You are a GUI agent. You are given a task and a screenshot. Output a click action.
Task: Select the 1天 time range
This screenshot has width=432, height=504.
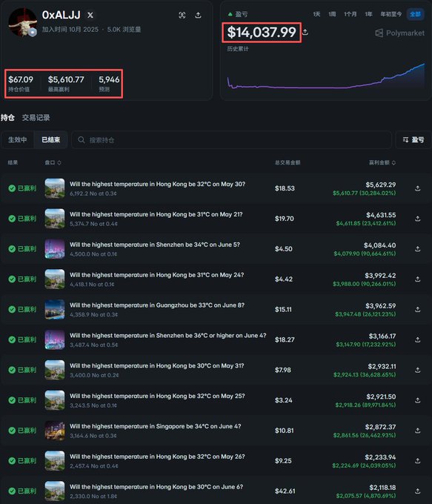pyautogui.click(x=316, y=14)
